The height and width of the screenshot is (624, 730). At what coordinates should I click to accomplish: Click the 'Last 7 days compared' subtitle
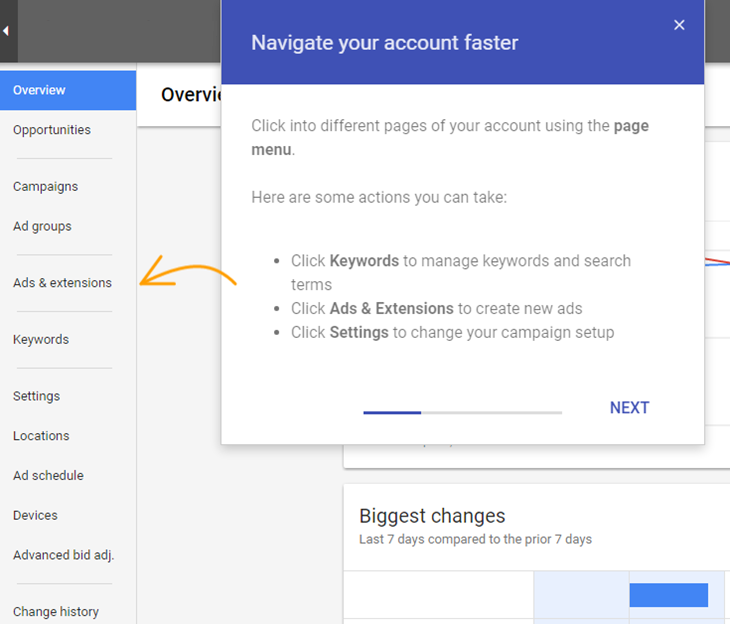pos(475,539)
